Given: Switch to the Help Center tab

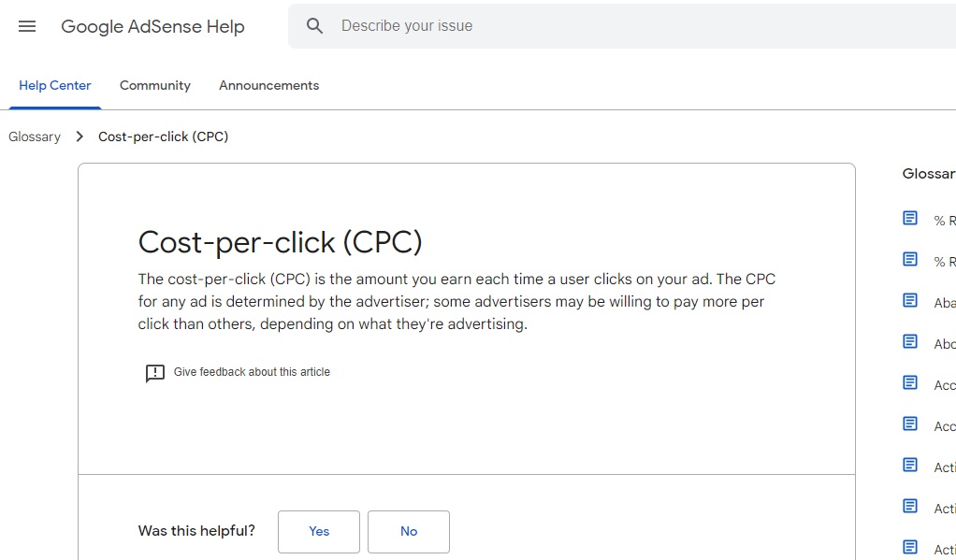Looking at the screenshot, I should (x=55, y=85).
